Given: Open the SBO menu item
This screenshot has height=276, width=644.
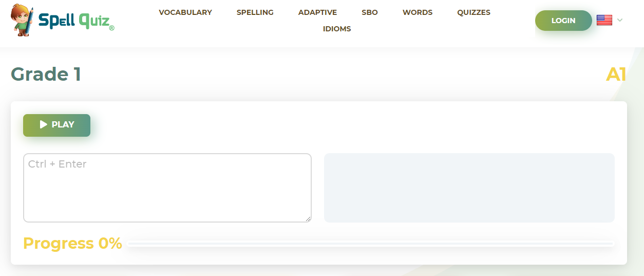Looking at the screenshot, I should pyautogui.click(x=370, y=12).
